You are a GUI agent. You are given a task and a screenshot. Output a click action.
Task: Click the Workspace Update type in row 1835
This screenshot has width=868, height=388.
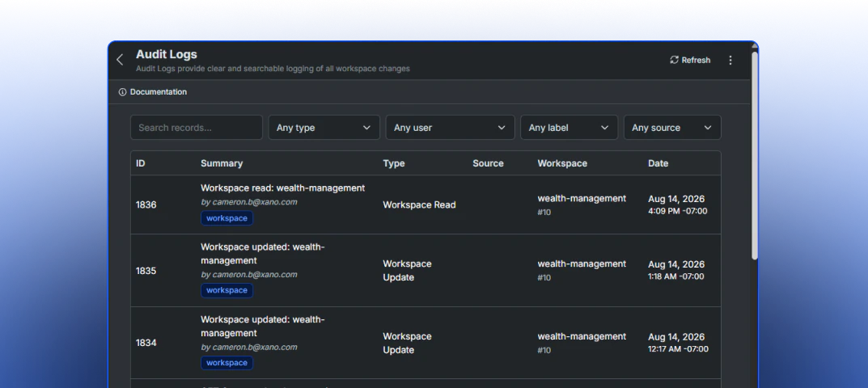(407, 271)
